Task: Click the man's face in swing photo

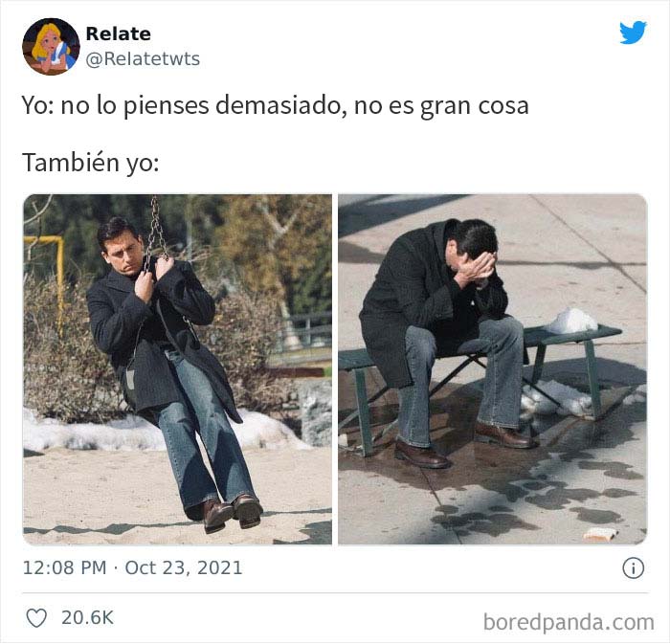Action: pos(122,253)
